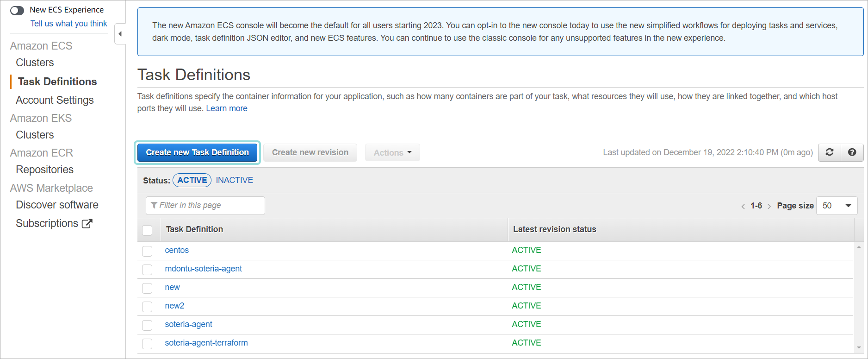Click Create new revision button
Viewport: 868px width, 359px height.
point(310,152)
